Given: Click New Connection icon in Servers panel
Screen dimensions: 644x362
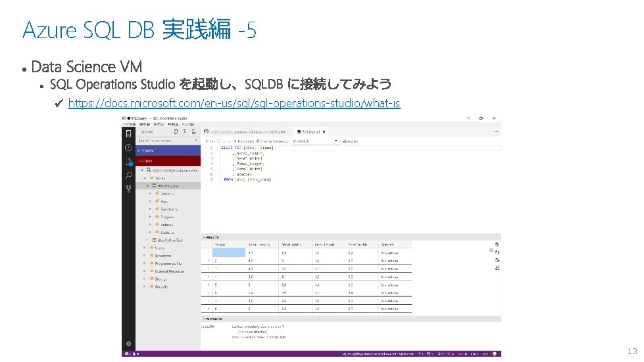Looking at the screenshot, I should [x=176, y=132].
